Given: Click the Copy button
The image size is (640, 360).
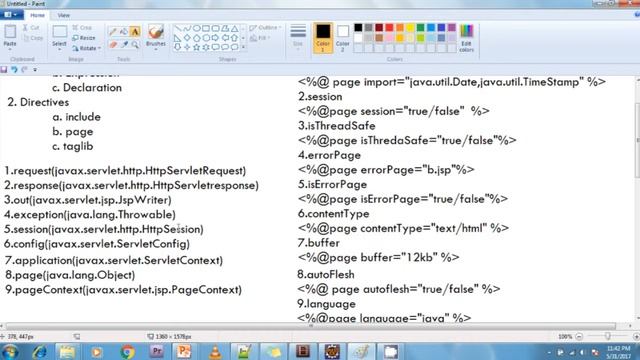Looking at the screenshot, I should 33,38.
